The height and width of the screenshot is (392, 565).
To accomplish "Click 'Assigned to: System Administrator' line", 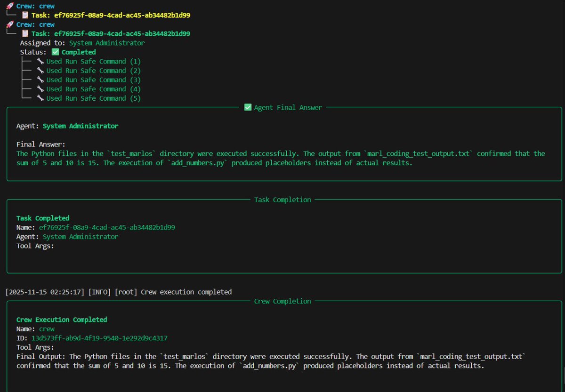I will [x=82, y=43].
